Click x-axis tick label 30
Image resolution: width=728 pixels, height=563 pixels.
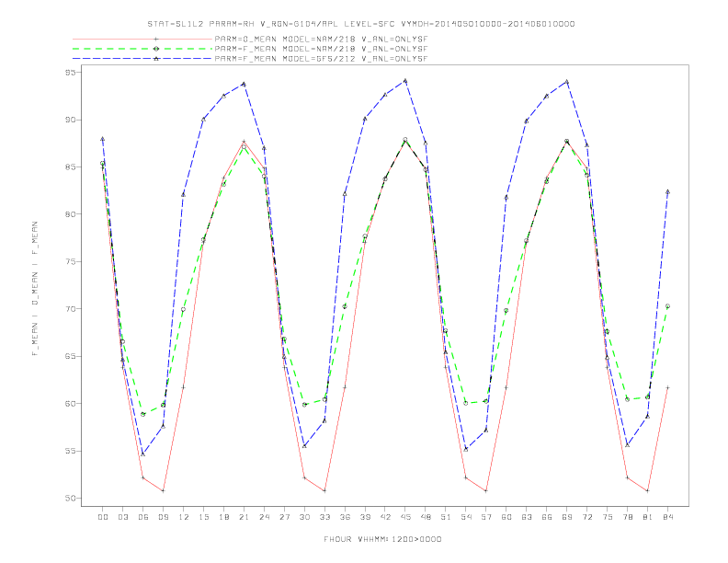pos(304,517)
